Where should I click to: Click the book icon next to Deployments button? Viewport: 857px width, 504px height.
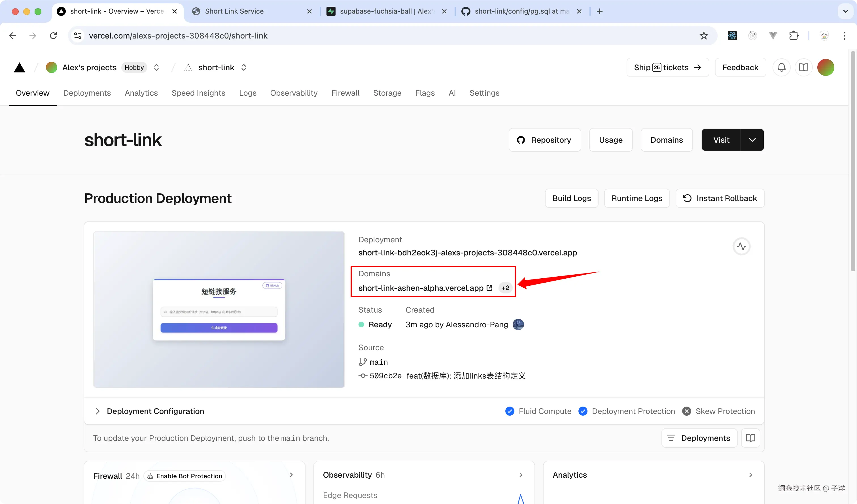pos(750,438)
